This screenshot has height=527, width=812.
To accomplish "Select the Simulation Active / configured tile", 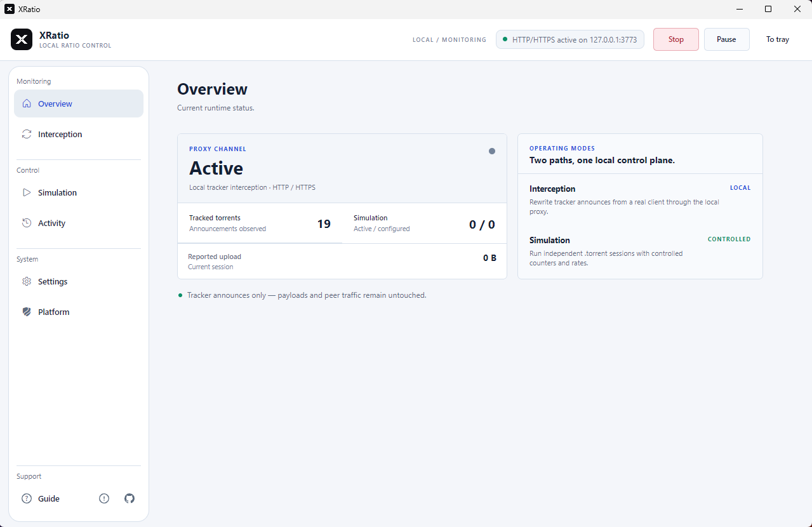I will point(424,223).
